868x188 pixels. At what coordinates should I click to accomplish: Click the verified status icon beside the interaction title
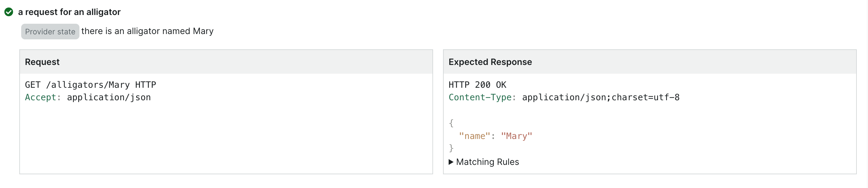pos(9,12)
